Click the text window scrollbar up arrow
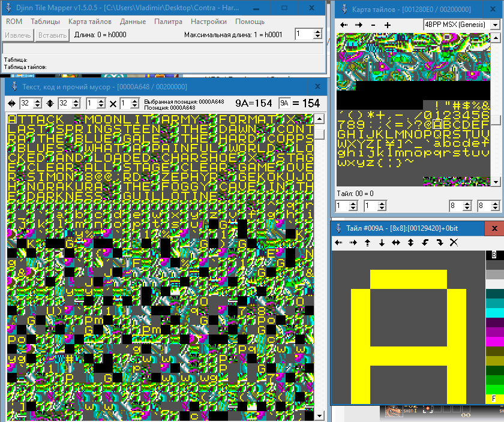This screenshot has height=422, width=504. coord(319,119)
